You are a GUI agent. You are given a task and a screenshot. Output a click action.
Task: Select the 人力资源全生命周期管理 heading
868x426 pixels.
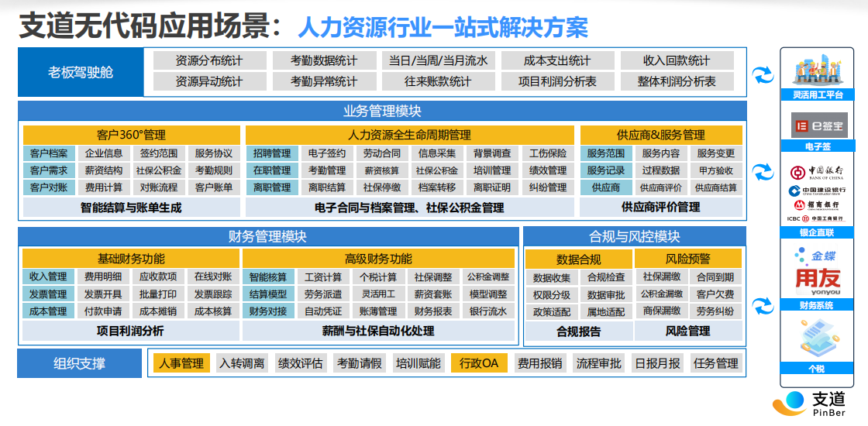click(410, 135)
